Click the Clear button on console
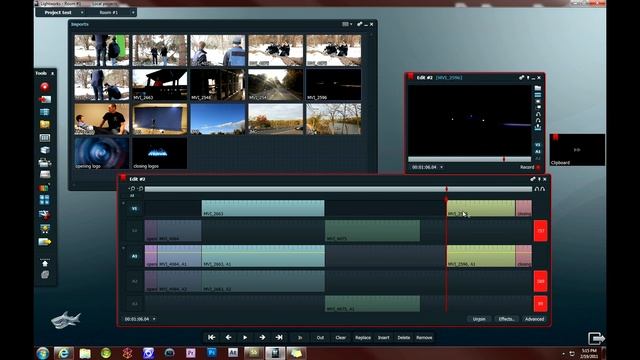This screenshot has width=640, height=360. pos(340,338)
